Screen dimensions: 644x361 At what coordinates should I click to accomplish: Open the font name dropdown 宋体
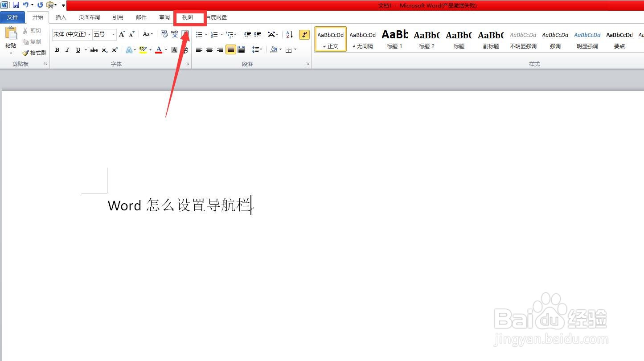(x=90, y=34)
